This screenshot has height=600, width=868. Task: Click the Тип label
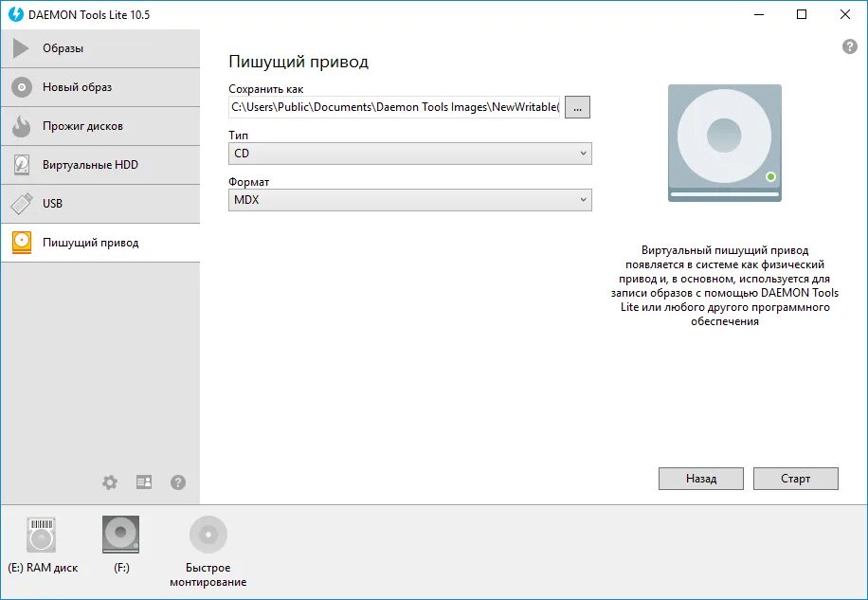238,136
